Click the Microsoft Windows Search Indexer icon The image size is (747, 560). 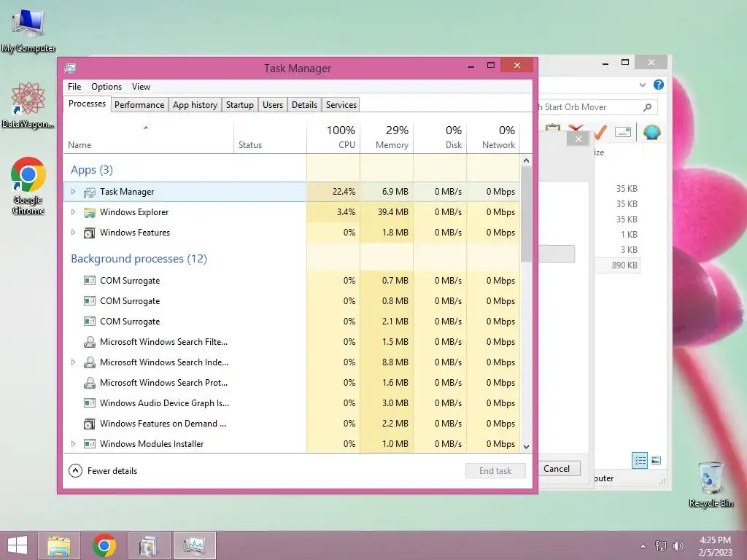click(x=90, y=362)
